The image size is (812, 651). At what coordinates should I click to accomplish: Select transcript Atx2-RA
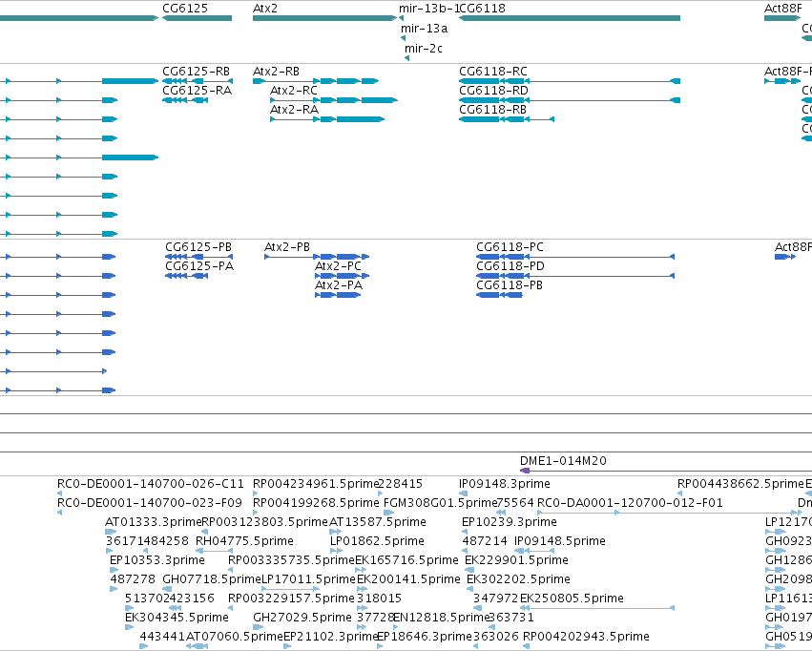click(327, 119)
